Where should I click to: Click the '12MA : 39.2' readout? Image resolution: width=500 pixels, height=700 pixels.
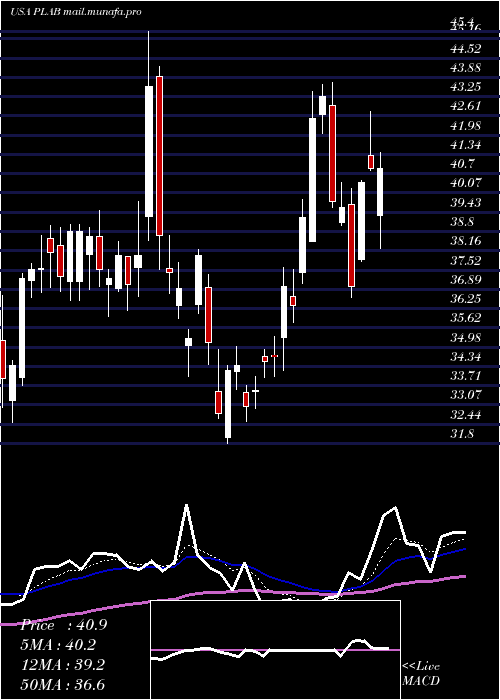pyautogui.click(x=62, y=665)
